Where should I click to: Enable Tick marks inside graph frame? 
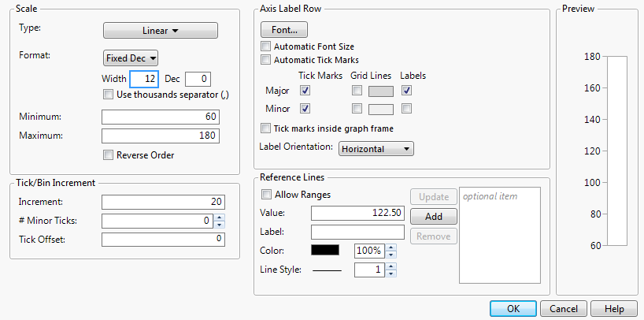266,128
